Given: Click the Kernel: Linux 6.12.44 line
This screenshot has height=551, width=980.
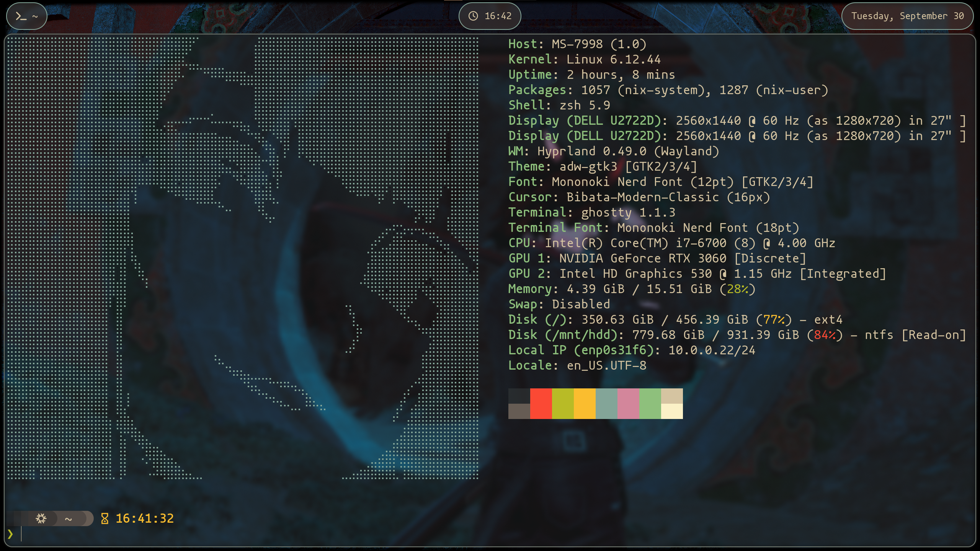Looking at the screenshot, I should click(x=584, y=59).
